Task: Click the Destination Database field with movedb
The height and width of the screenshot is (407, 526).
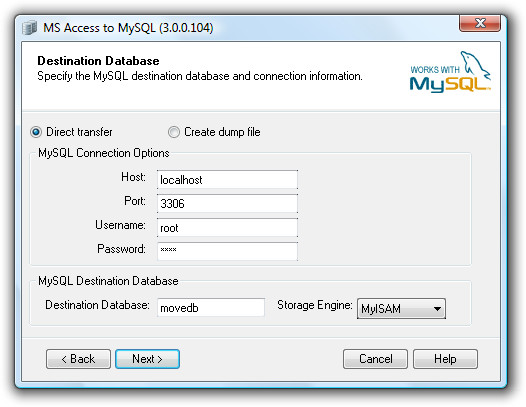Action: point(211,307)
